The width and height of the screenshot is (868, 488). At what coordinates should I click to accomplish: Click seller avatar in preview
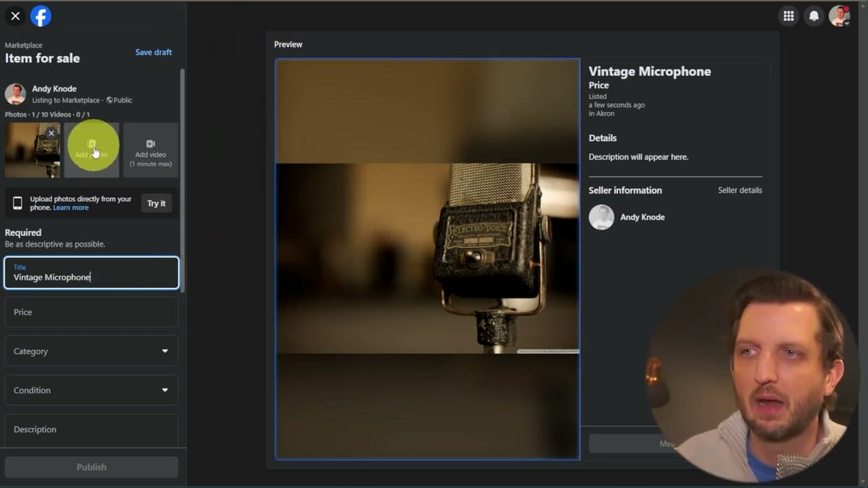click(601, 217)
